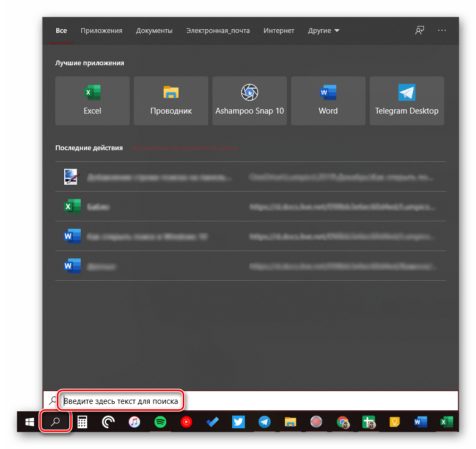476x449 pixels.
Task: Open the three-dots options menu
Action: (x=442, y=30)
